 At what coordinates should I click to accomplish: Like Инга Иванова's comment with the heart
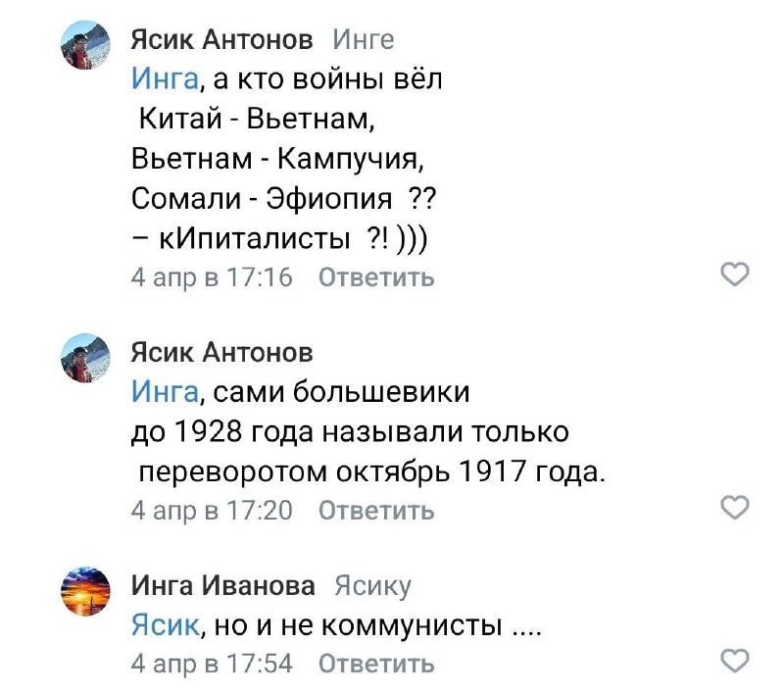734,660
